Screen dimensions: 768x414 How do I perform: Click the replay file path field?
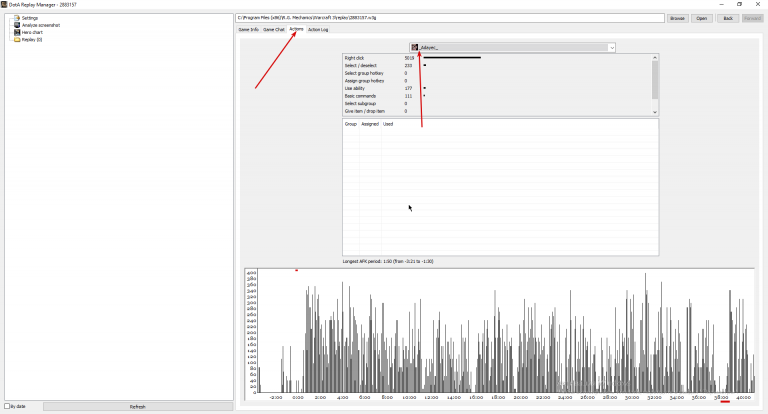coord(450,18)
